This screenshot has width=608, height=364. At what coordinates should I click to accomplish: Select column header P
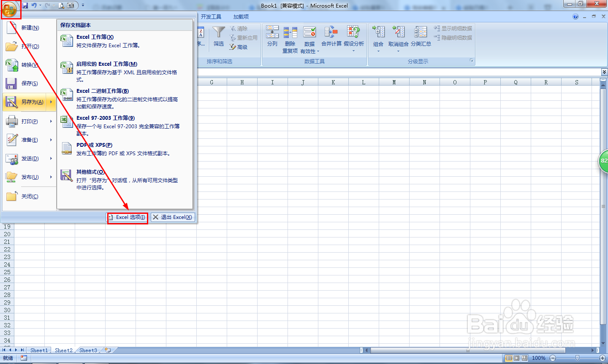click(485, 82)
